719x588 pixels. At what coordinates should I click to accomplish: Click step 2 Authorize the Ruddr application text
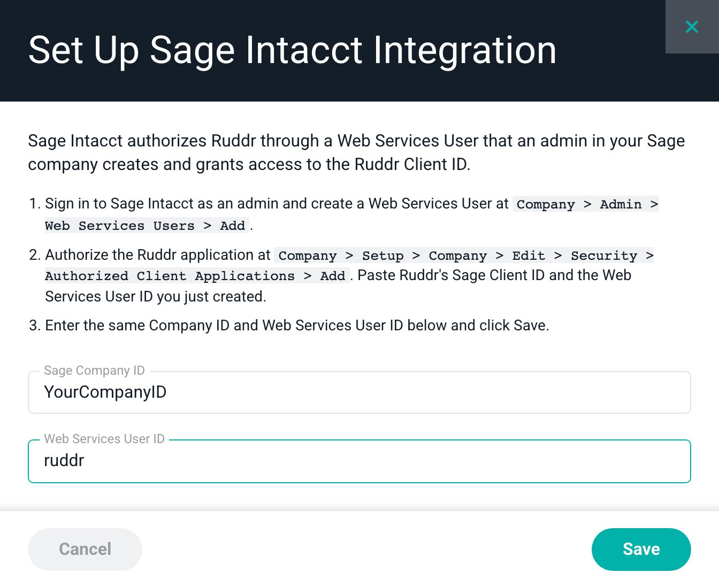click(158, 255)
